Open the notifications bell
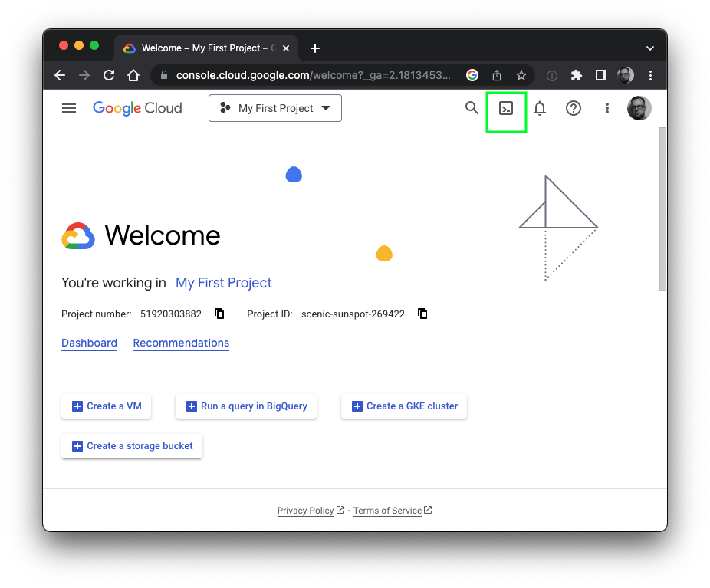 click(539, 108)
